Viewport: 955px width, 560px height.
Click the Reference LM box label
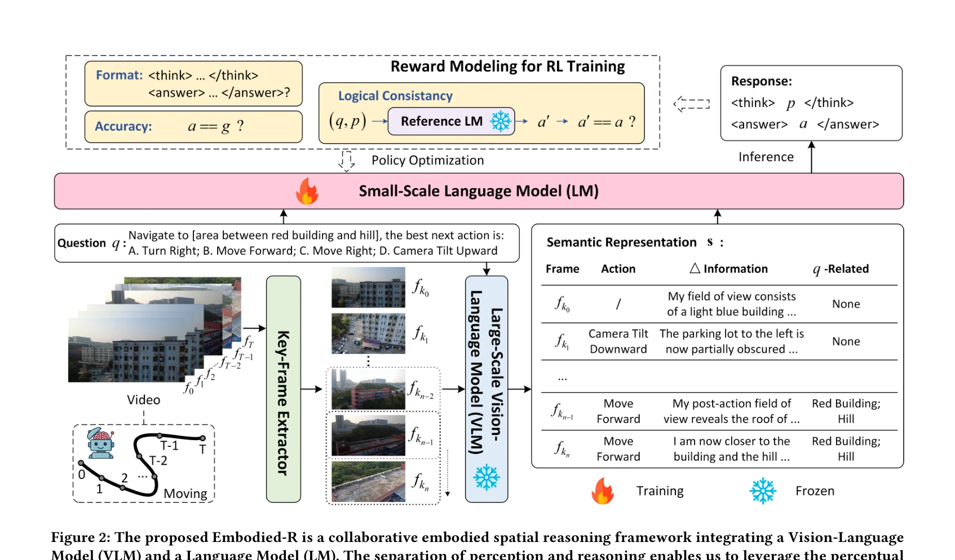click(441, 121)
